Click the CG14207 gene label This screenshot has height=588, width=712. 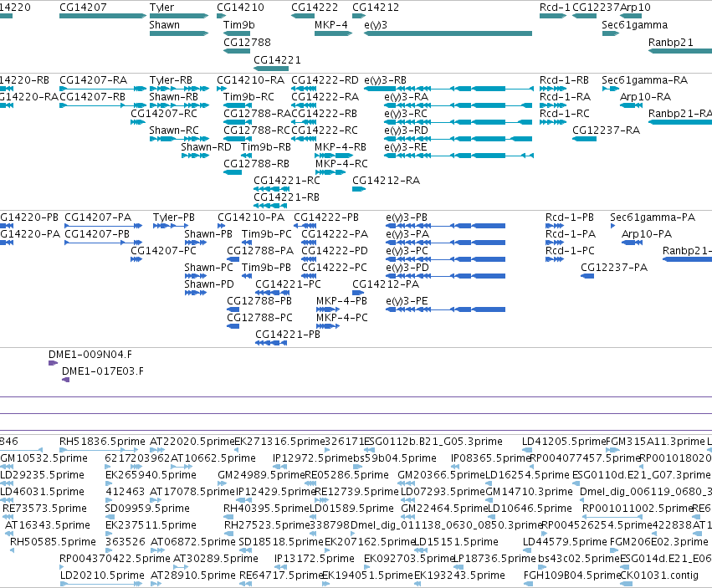pyautogui.click(x=83, y=8)
